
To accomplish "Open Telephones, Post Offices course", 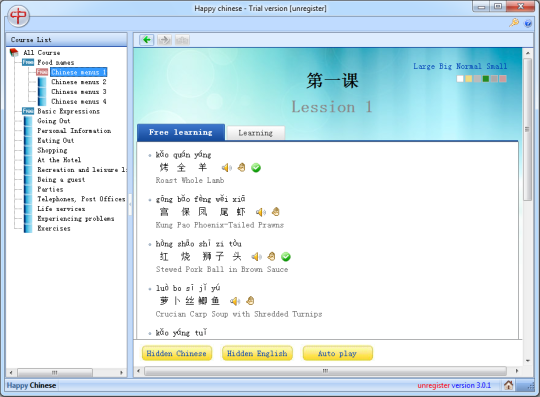I will 81,199.
